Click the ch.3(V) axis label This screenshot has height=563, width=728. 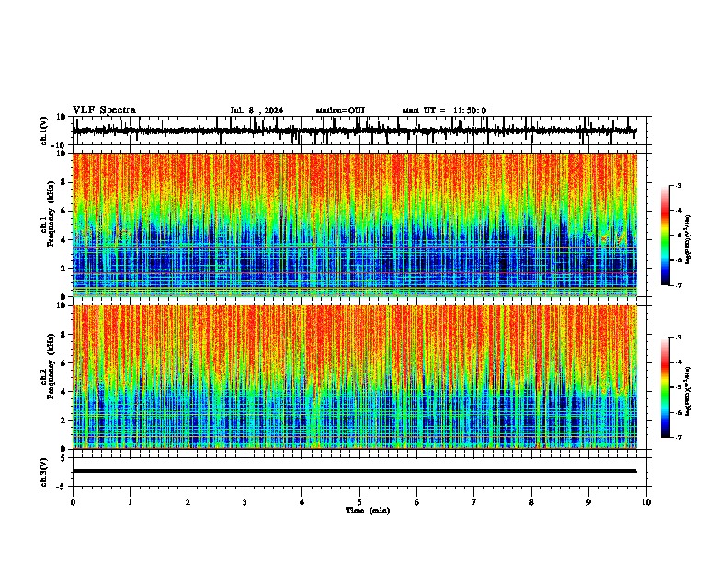click(x=44, y=473)
